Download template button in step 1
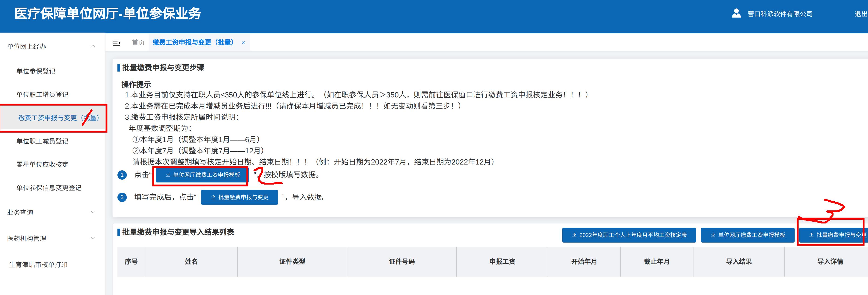868x295 pixels. [x=202, y=175]
